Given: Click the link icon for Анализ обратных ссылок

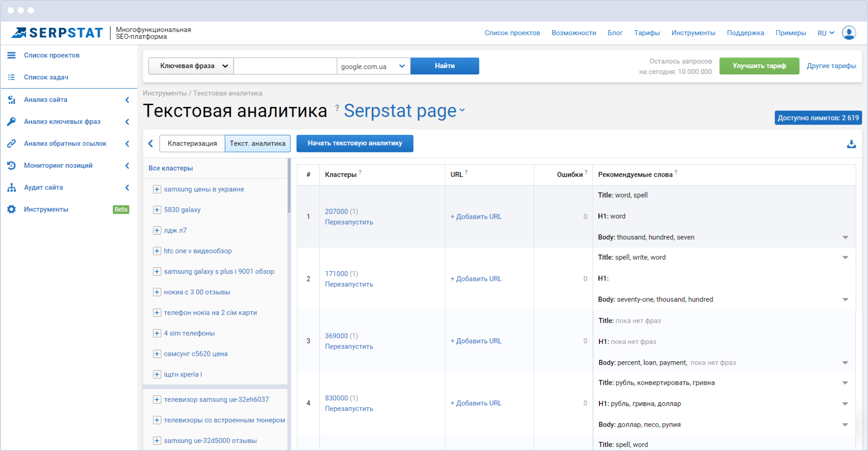Looking at the screenshot, I should [12, 143].
